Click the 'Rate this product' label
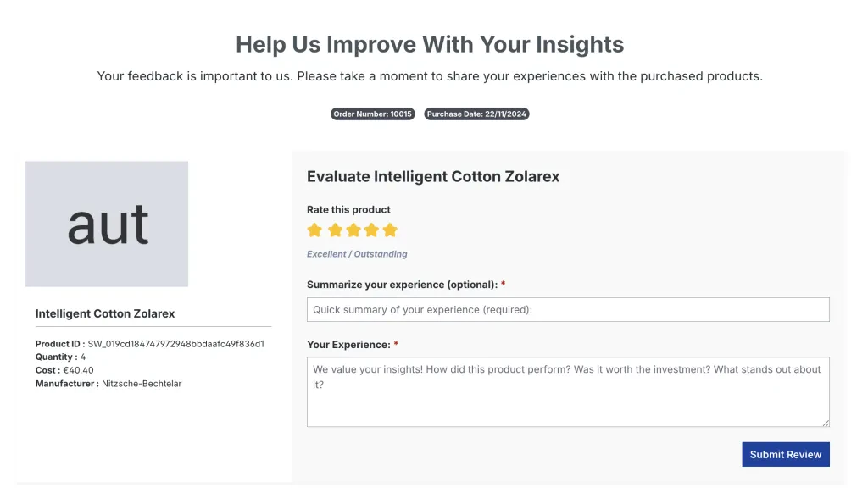This screenshot has height=493, width=868. click(348, 209)
